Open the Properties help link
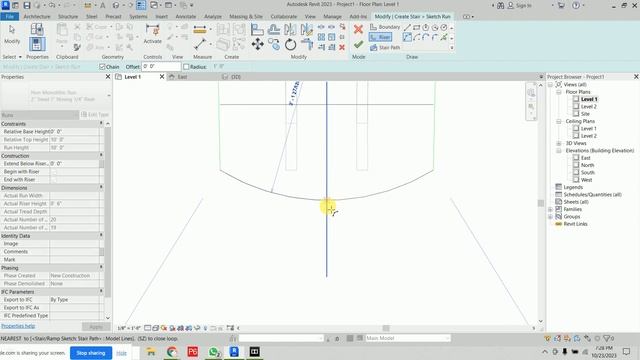Screen dimensions: 640x360 pos(18,326)
